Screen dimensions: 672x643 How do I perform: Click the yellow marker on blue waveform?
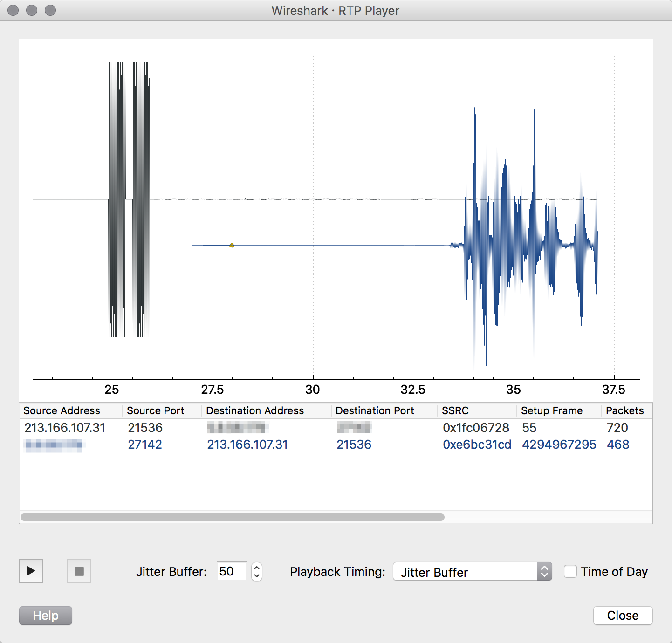click(x=232, y=245)
